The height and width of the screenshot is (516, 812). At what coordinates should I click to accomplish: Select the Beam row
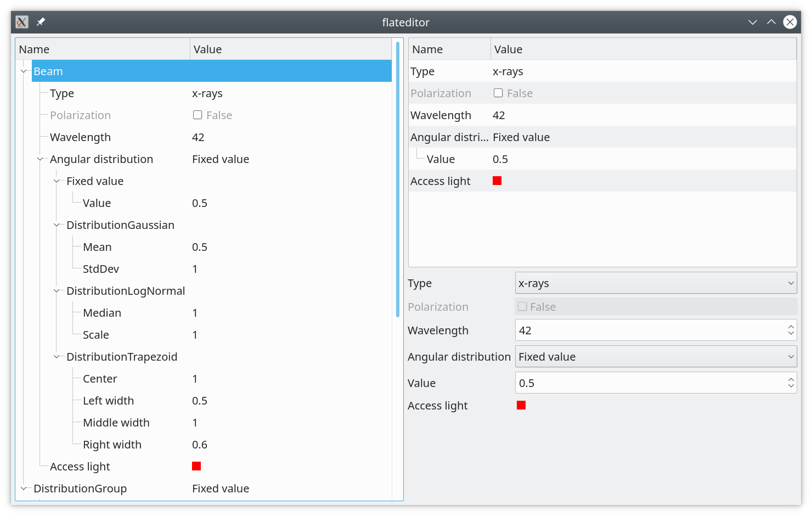(x=212, y=71)
